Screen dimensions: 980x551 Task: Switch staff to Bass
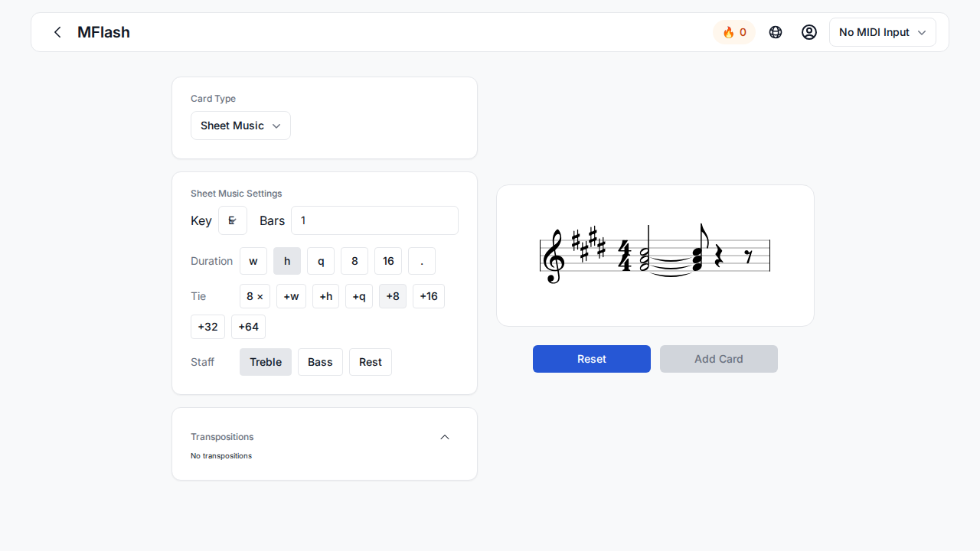(320, 362)
